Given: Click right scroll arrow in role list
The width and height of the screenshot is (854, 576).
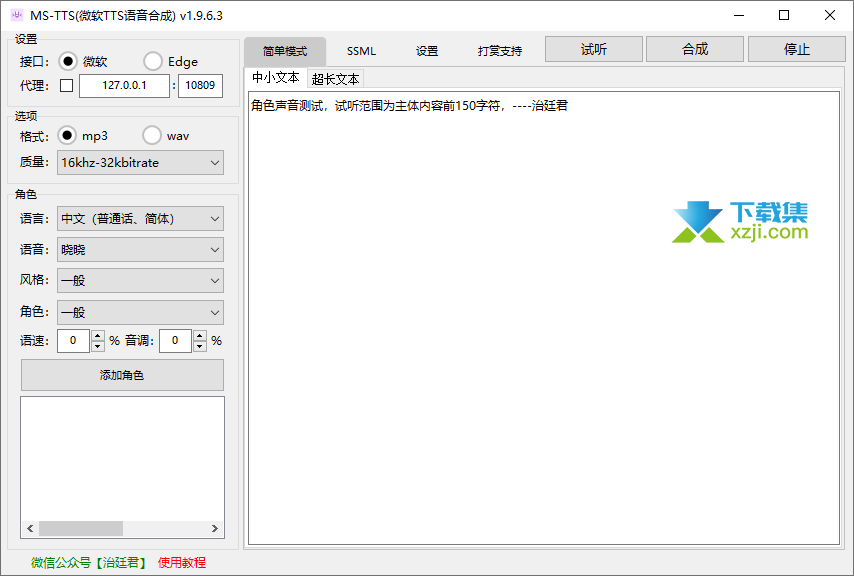Looking at the screenshot, I should [215, 528].
